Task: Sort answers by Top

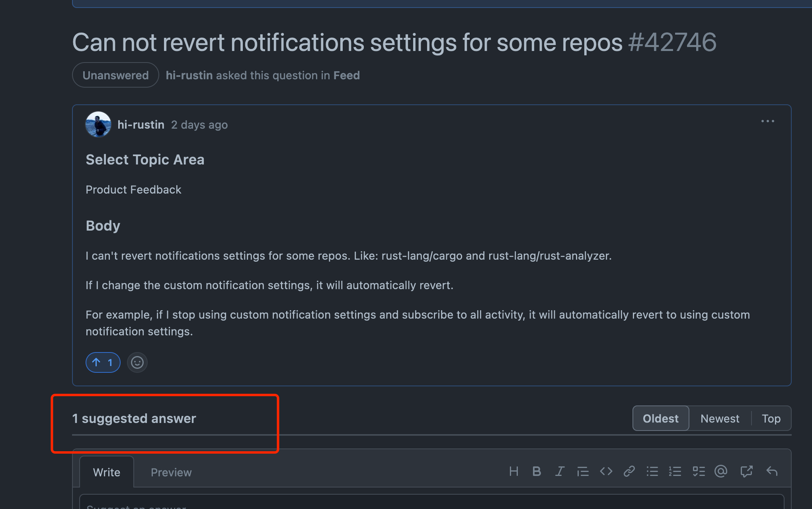Action: point(771,418)
